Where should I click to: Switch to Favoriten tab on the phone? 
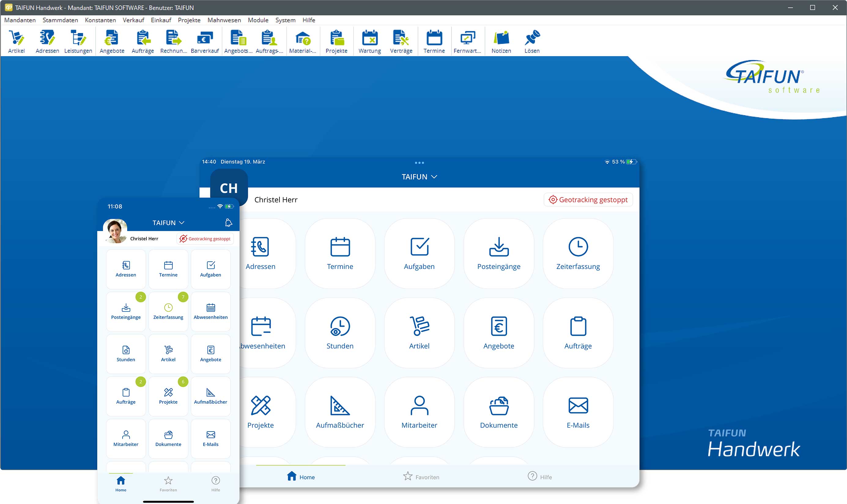tap(168, 484)
